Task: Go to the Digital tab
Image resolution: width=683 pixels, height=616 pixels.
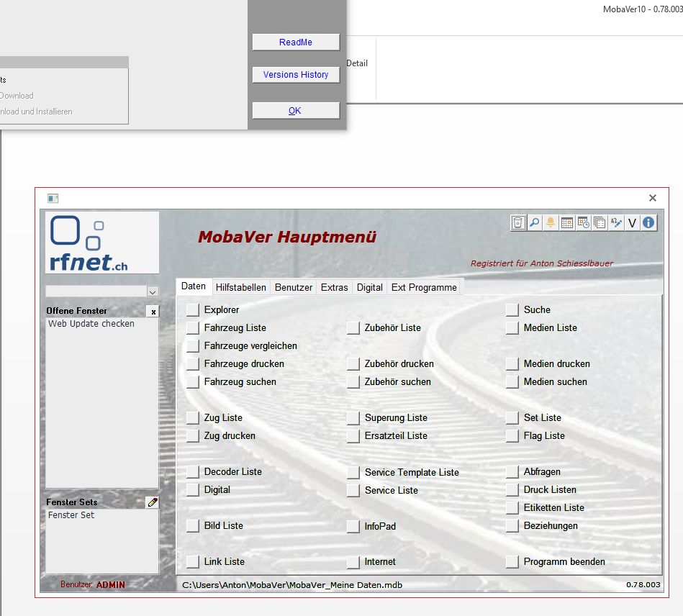Action: (x=370, y=288)
